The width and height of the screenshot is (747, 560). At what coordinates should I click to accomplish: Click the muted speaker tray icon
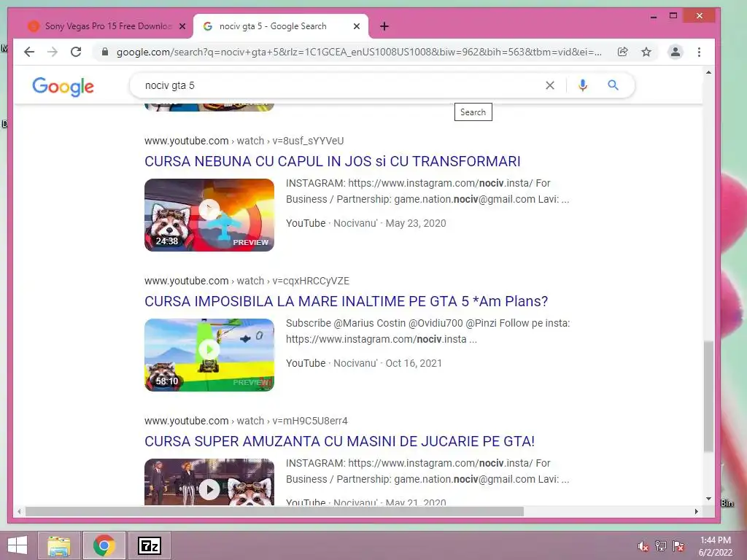coord(643,546)
